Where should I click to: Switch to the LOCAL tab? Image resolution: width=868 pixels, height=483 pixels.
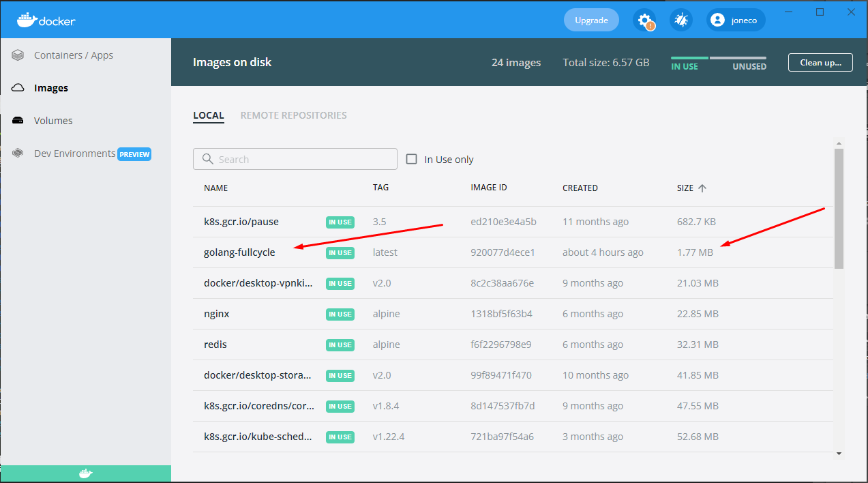tap(209, 115)
